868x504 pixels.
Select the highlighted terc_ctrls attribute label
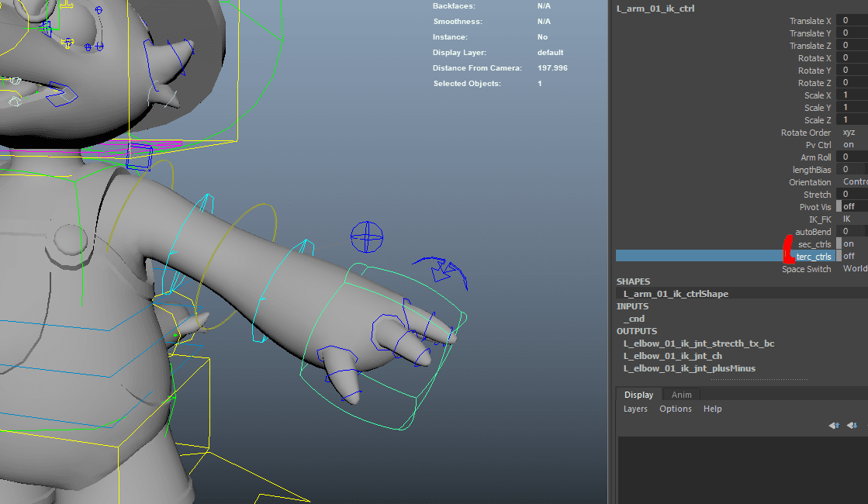(x=813, y=257)
